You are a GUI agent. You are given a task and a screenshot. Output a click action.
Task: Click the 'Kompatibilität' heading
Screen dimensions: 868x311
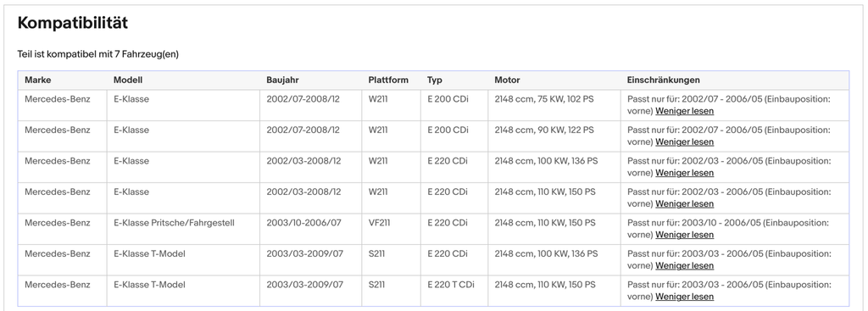[73, 23]
